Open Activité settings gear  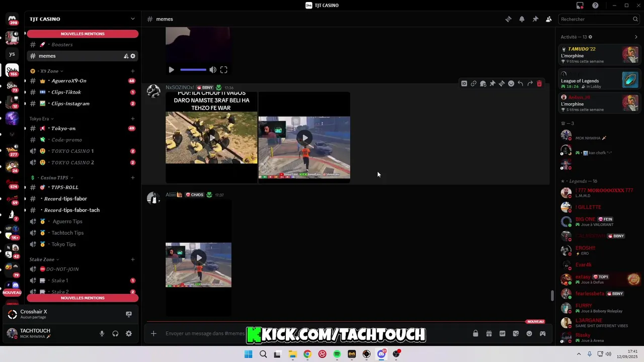click(590, 37)
